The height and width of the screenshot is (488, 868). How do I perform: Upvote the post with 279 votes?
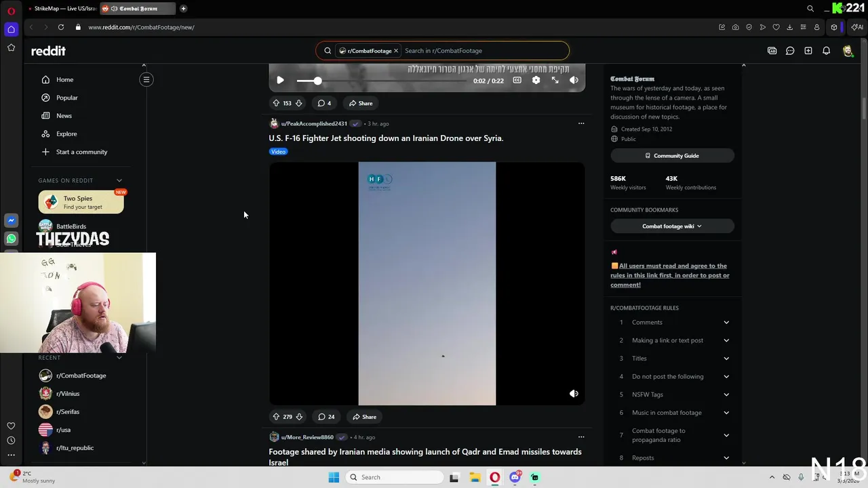point(276,417)
